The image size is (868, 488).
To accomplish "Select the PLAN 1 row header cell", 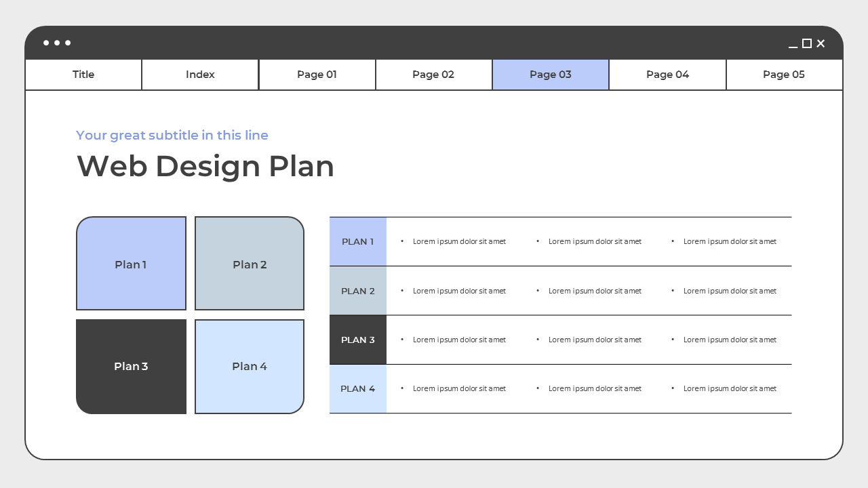I will (357, 241).
